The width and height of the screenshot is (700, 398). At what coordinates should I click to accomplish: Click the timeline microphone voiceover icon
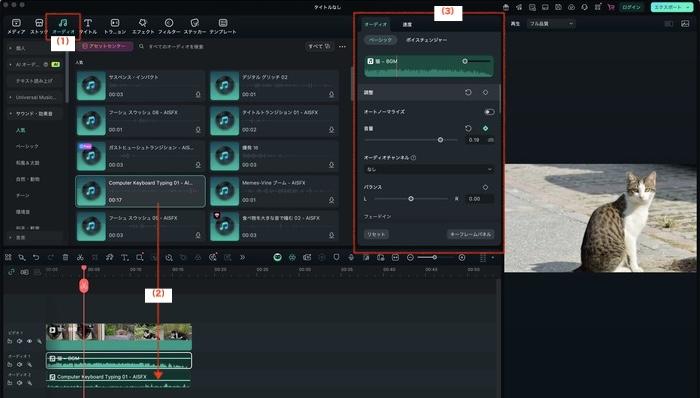(x=351, y=257)
